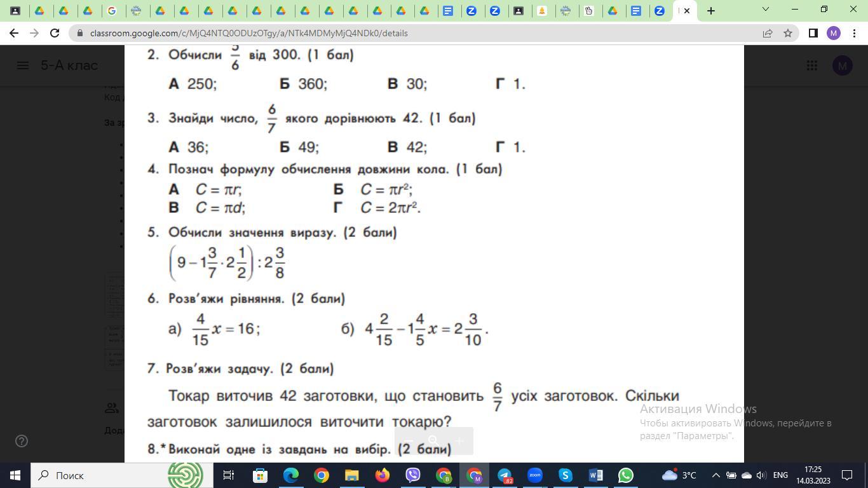Switch to the tab with pointing hand favicon
Viewport: 868px width, 488px height.
coord(590,11)
